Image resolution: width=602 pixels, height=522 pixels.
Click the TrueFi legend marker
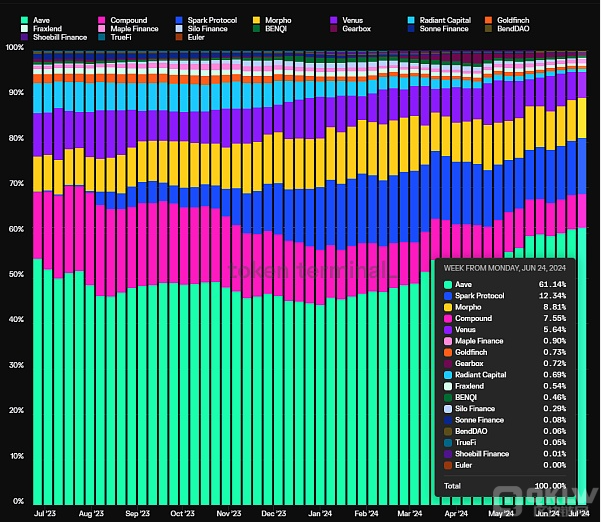[x=101, y=37]
